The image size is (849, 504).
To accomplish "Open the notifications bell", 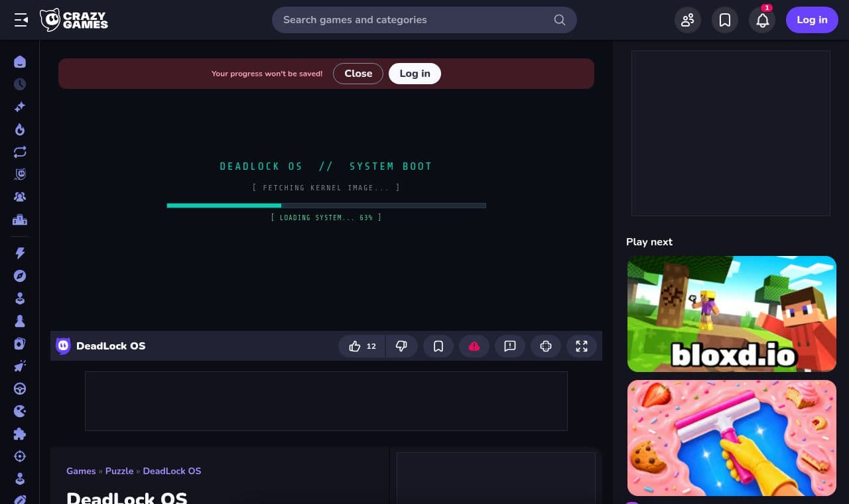I will (762, 20).
